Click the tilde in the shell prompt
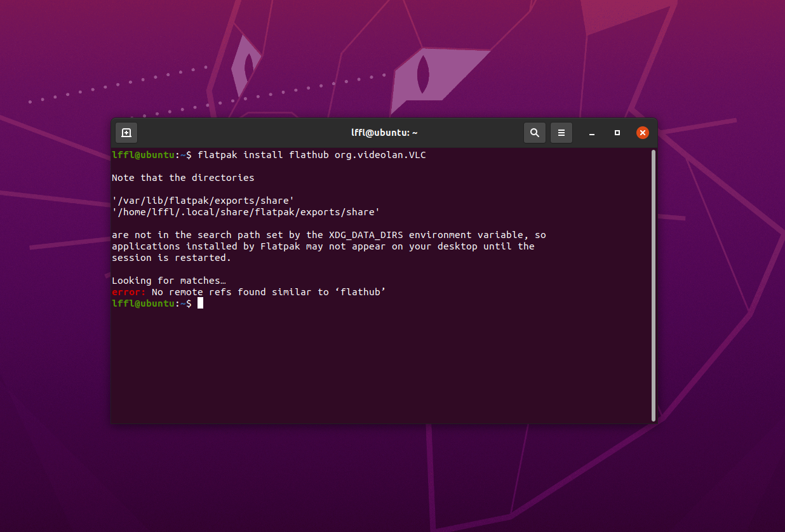The image size is (785, 532). [184, 303]
